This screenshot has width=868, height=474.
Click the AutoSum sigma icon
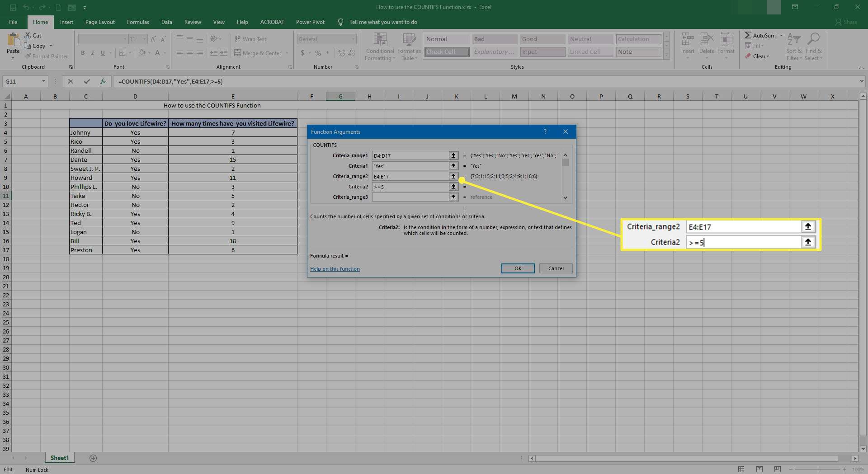pos(748,35)
